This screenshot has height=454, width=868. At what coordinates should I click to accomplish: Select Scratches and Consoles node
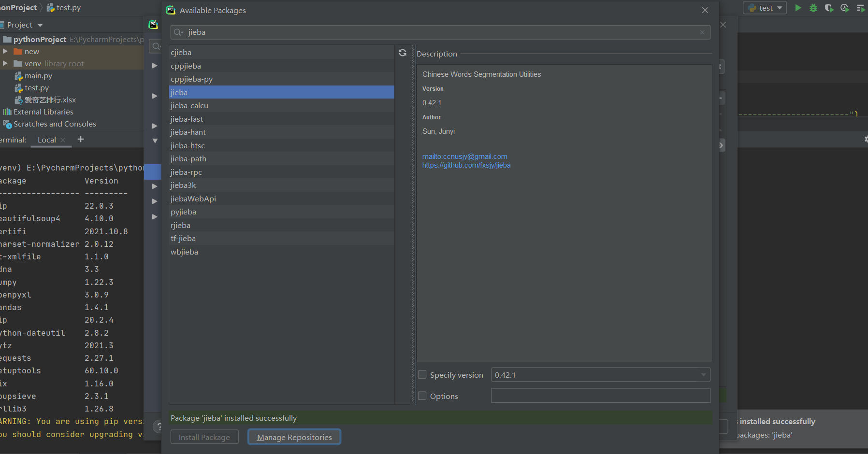[54, 124]
